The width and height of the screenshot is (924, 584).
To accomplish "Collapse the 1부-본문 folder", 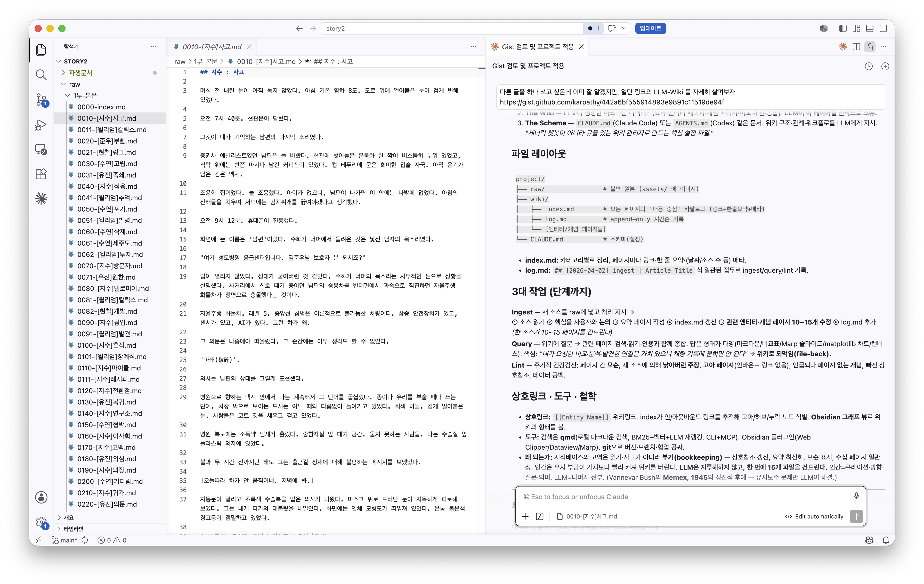I will [85, 95].
